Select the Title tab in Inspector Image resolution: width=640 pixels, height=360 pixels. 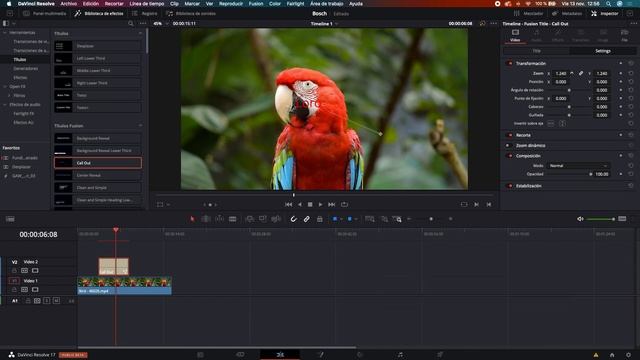(x=536, y=51)
